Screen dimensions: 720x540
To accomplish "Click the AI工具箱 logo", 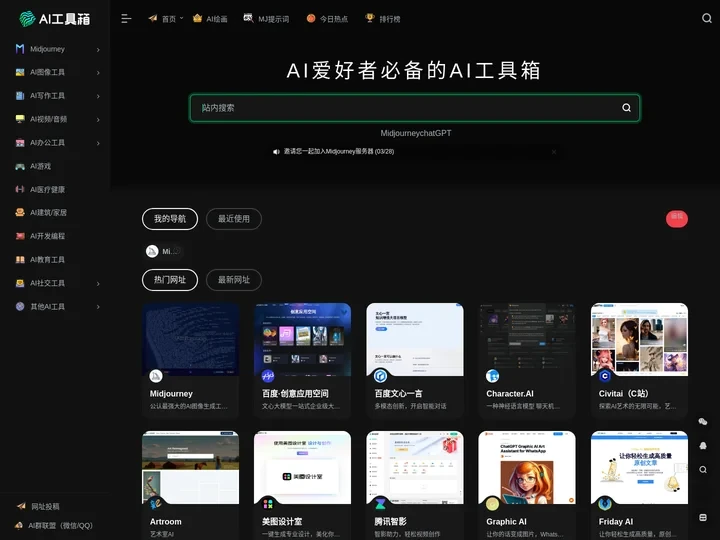I will point(55,19).
